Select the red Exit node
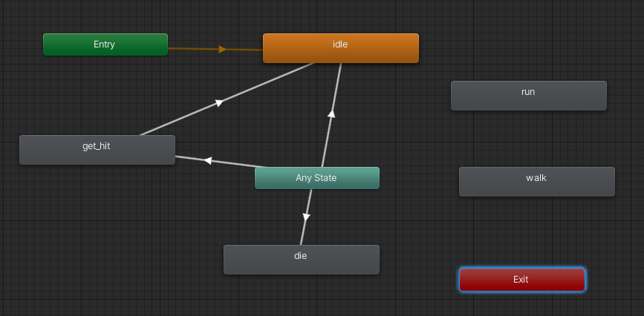The image size is (644, 316). (x=522, y=280)
